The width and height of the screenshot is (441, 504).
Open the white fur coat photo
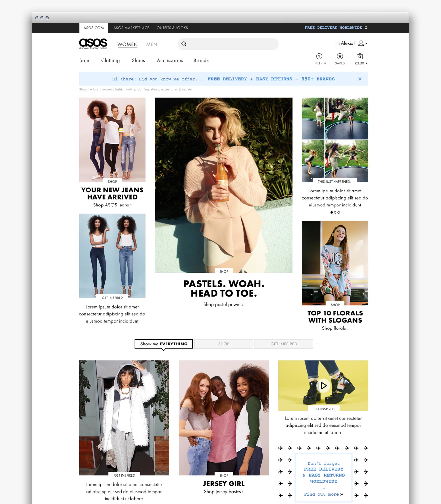124,418
